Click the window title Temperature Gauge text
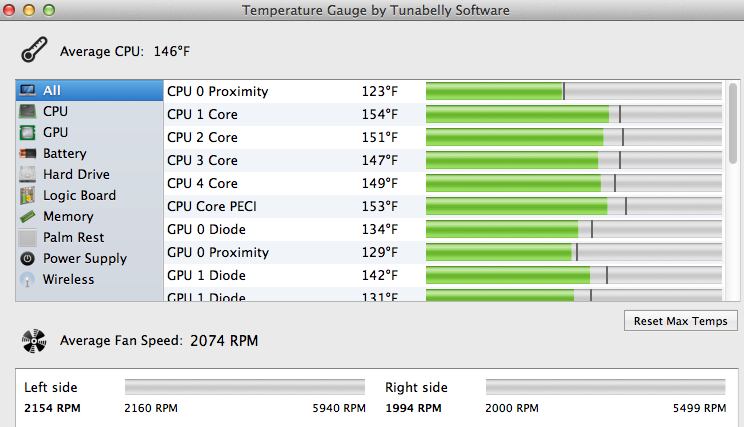 click(x=375, y=10)
